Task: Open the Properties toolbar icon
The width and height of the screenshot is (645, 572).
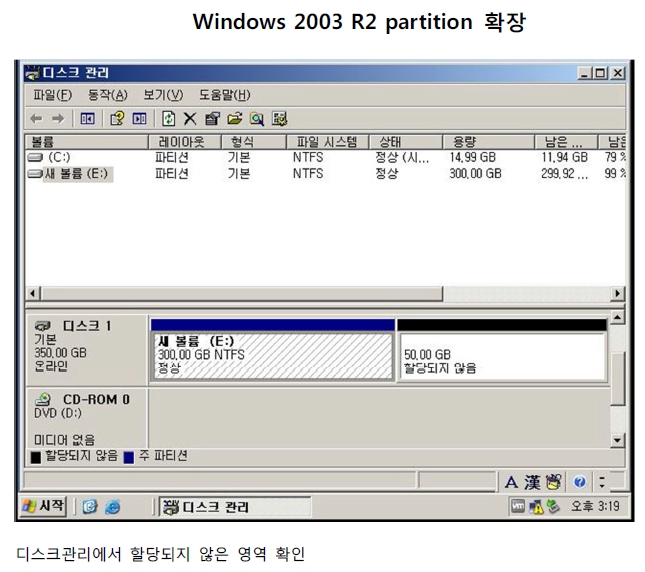Action: pyautogui.click(x=212, y=119)
